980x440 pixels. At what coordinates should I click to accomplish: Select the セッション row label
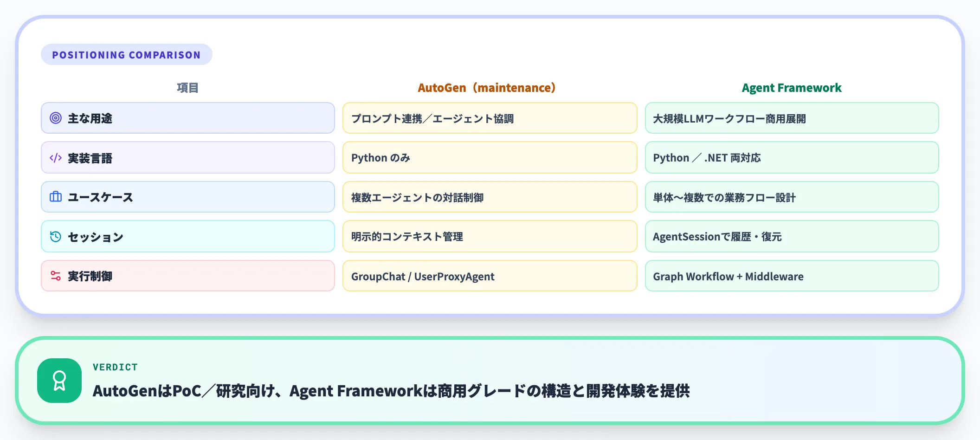tap(188, 236)
